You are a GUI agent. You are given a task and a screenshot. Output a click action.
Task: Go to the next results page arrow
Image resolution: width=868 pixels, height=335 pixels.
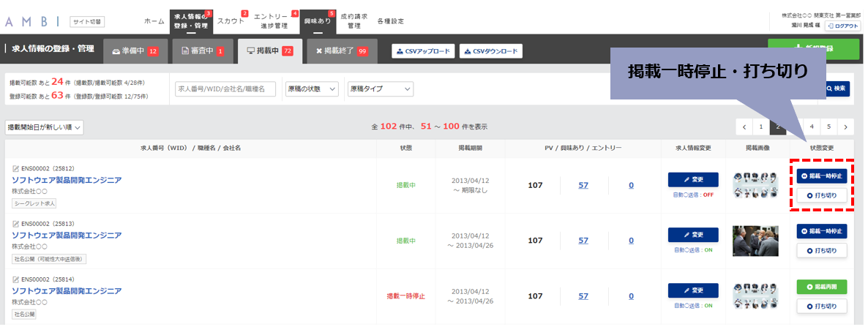pyautogui.click(x=845, y=127)
